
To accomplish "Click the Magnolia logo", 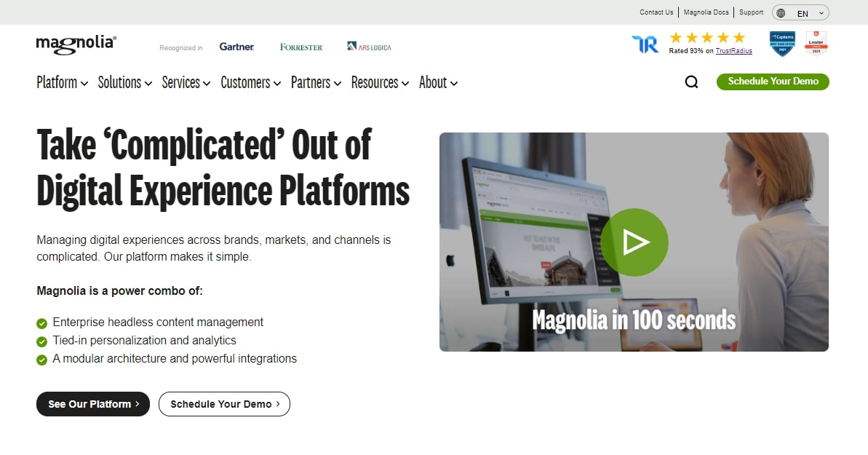I will (x=76, y=45).
